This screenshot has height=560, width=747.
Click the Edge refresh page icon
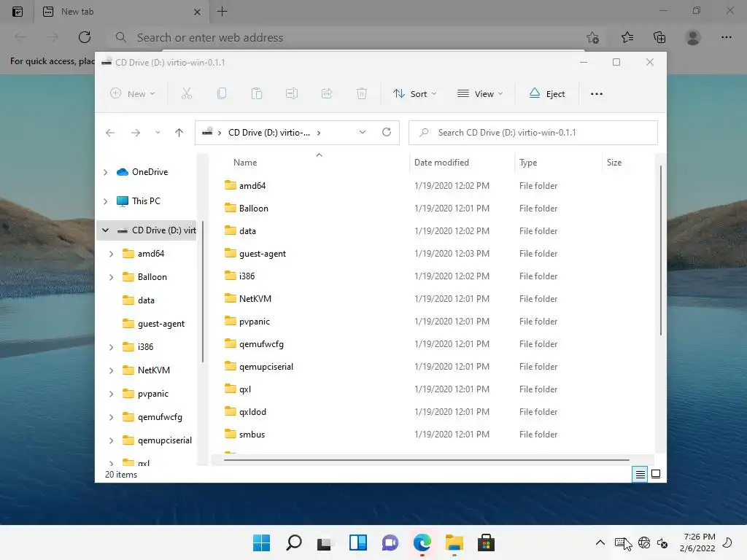[x=85, y=37]
